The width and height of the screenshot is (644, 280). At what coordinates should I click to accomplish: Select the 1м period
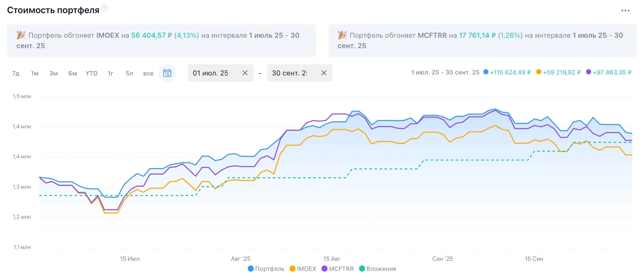click(x=35, y=73)
